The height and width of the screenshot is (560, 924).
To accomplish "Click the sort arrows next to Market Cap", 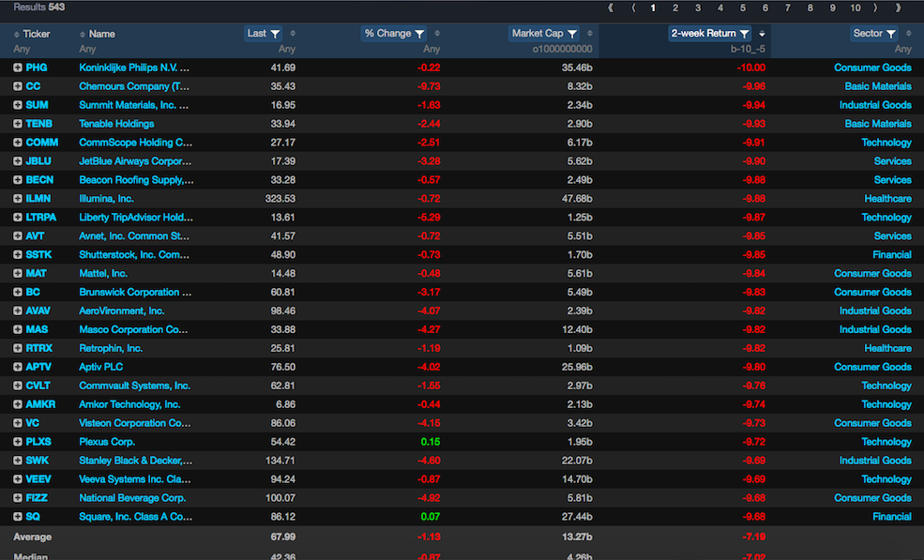I will coord(590,34).
